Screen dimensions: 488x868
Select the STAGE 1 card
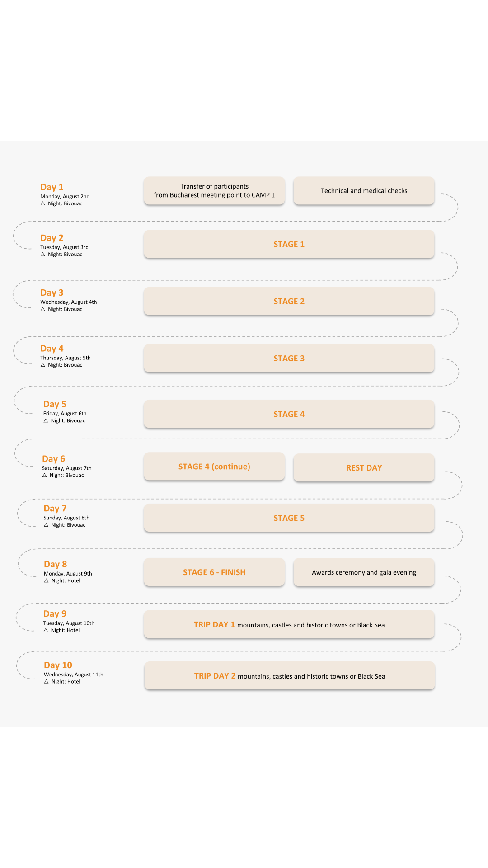pos(289,244)
